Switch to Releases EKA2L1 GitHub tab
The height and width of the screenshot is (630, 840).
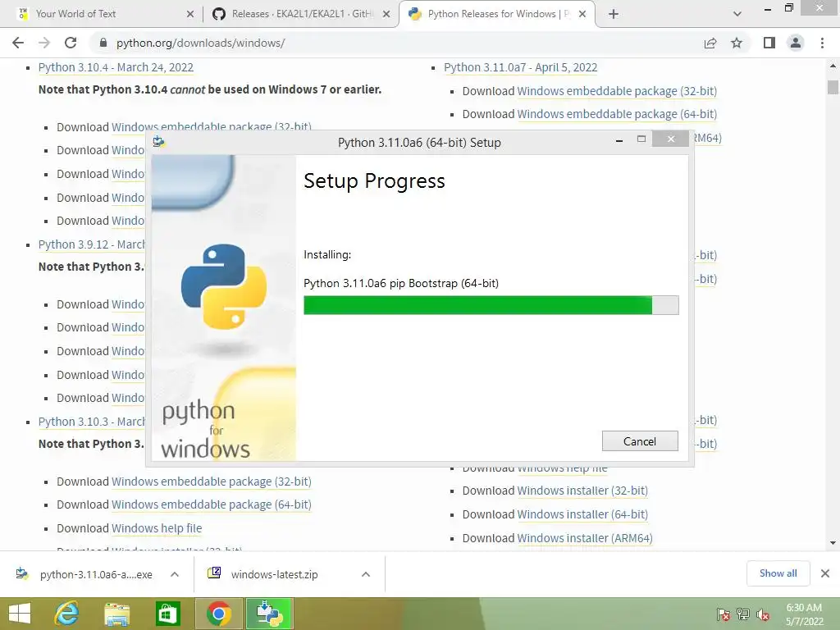(x=302, y=14)
